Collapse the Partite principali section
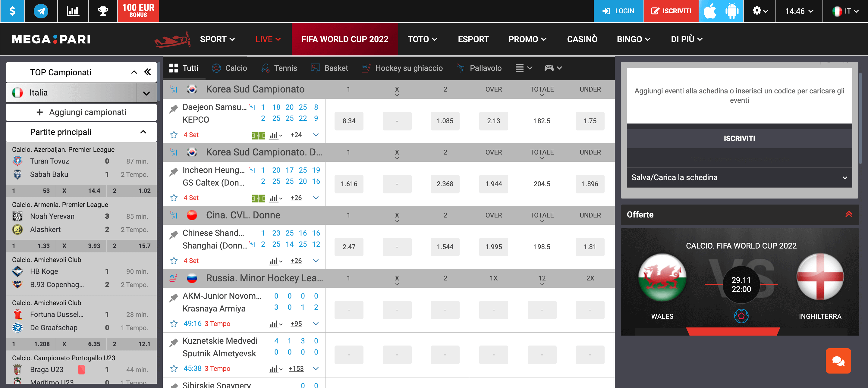Image resolution: width=868 pixels, height=388 pixels. pos(143,132)
